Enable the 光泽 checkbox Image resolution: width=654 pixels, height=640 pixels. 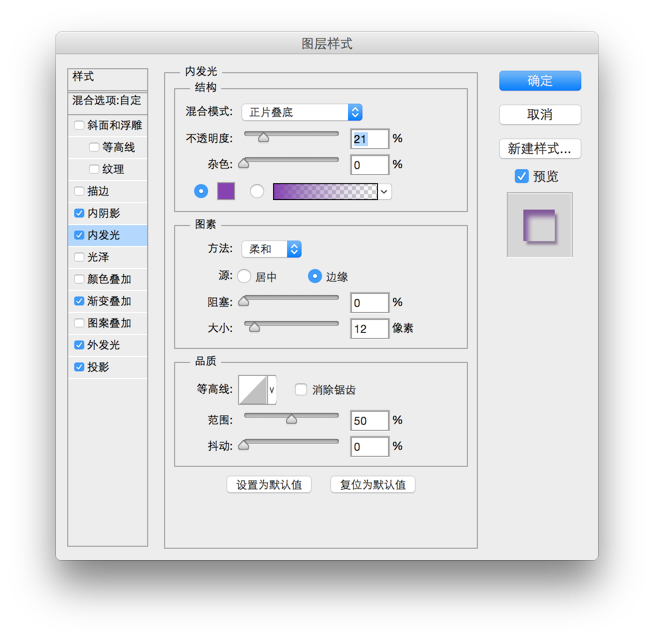[79, 257]
